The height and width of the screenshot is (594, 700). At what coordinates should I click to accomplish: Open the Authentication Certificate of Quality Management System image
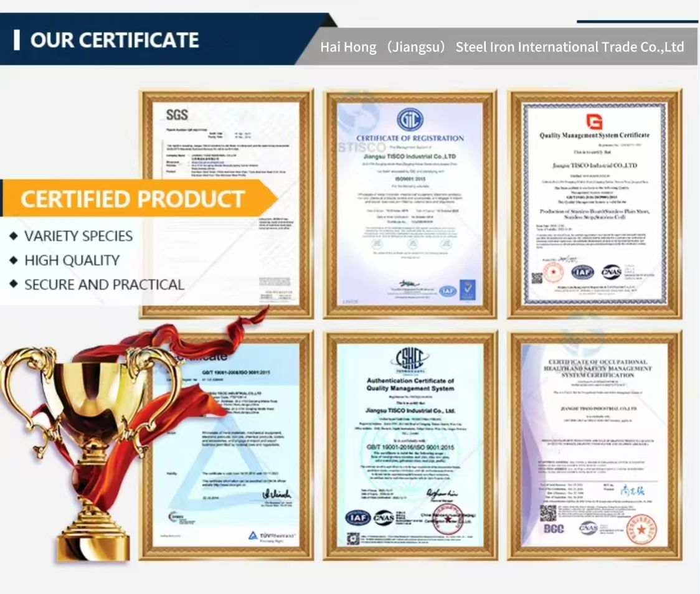coord(410,445)
